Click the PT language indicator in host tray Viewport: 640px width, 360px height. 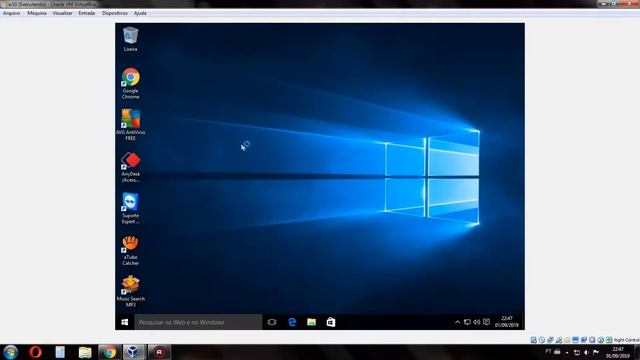coord(548,351)
